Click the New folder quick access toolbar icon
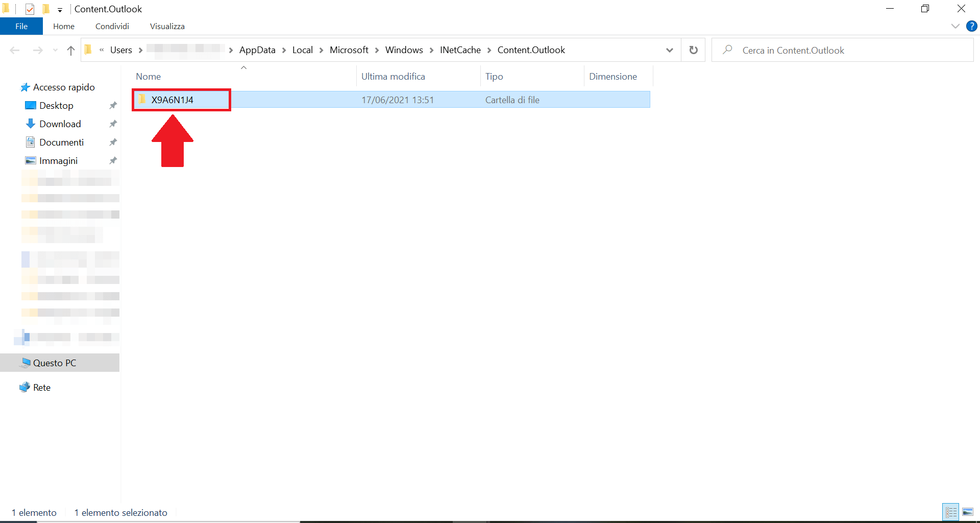Viewport: 980px width, 523px height. [46, 9]
